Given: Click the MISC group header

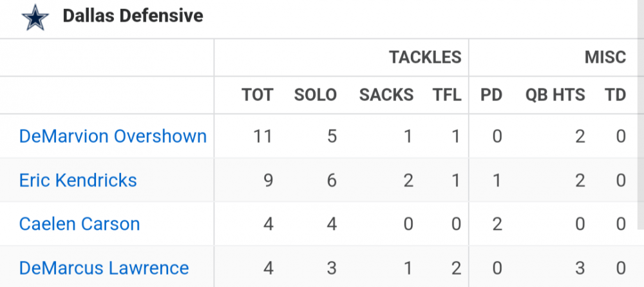Looking at the screenshot, I should pyautogui.click(x=605, y=57).
